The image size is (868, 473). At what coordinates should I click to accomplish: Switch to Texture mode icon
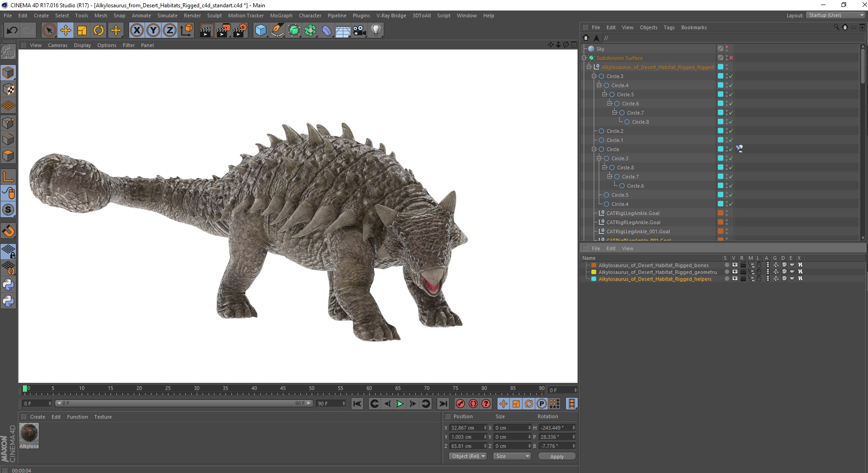8,89
